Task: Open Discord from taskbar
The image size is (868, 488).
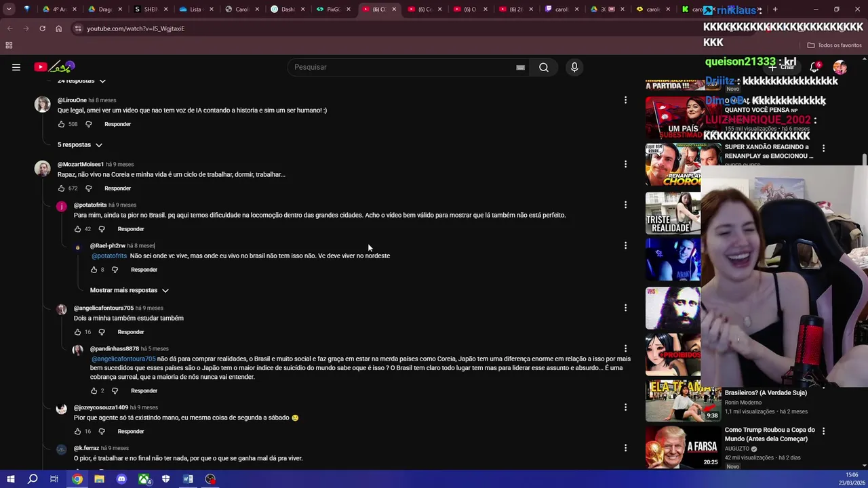Action: pos(121,479)
